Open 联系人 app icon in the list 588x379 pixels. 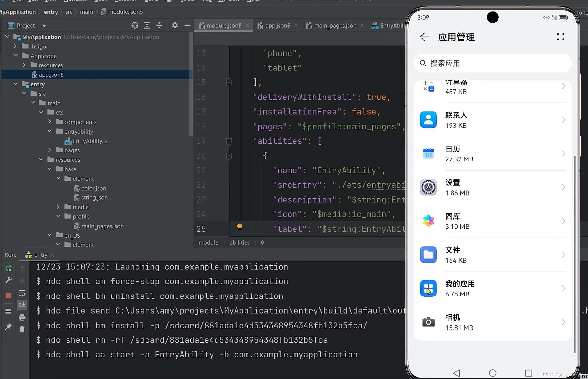(x=428, y=120)
